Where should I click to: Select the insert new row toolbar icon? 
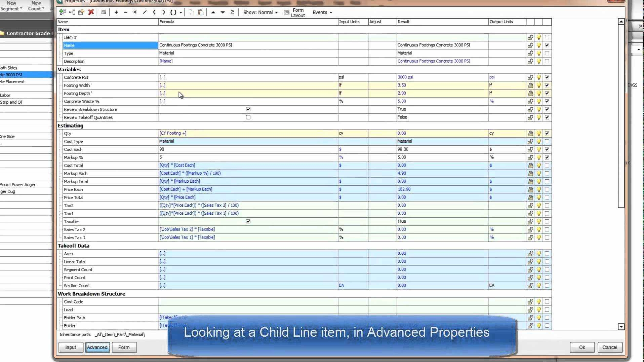coord(63,12)
